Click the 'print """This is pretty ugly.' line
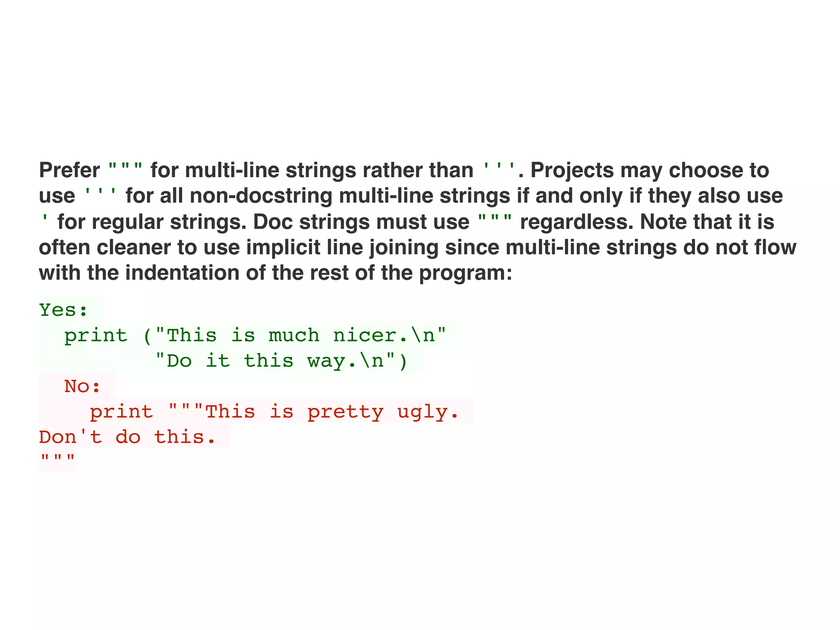840x630 pixels. click(x=274, y=412)
